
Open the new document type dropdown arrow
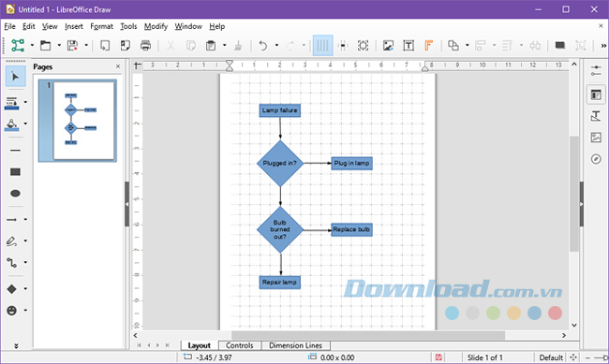(x=32, y=46)
